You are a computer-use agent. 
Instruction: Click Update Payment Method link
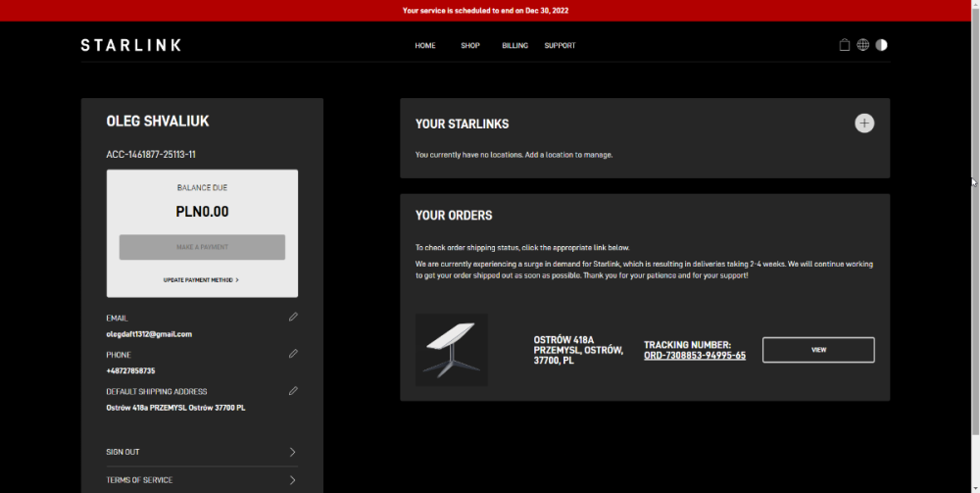point(201,280)
